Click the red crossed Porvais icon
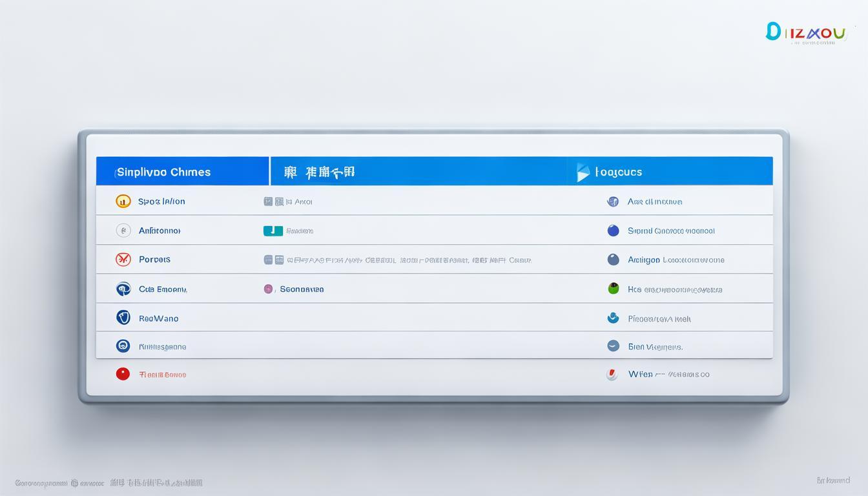This screenshot has width=868, height=496. pos(123,259)
